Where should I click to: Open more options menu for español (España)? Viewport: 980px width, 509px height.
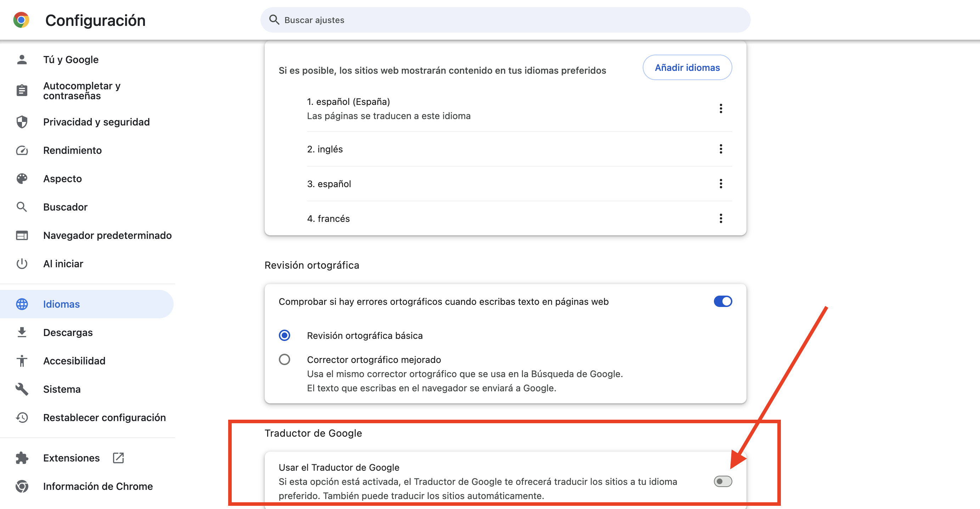pyautogui.click(x=721, y=108)
